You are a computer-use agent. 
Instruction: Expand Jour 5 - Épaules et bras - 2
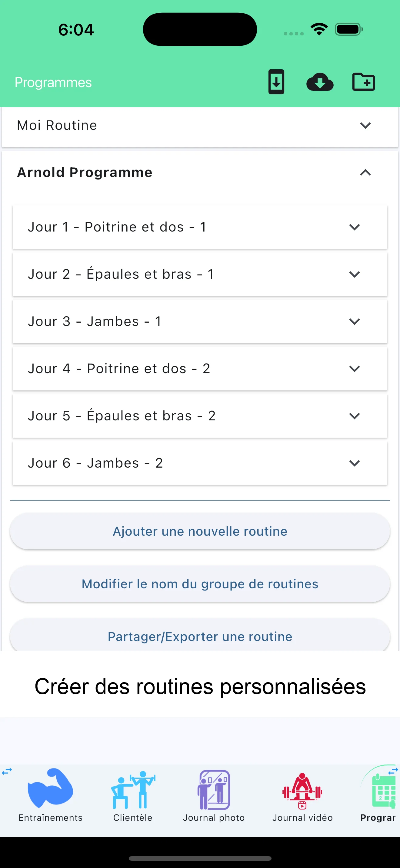tap(355, 416)
